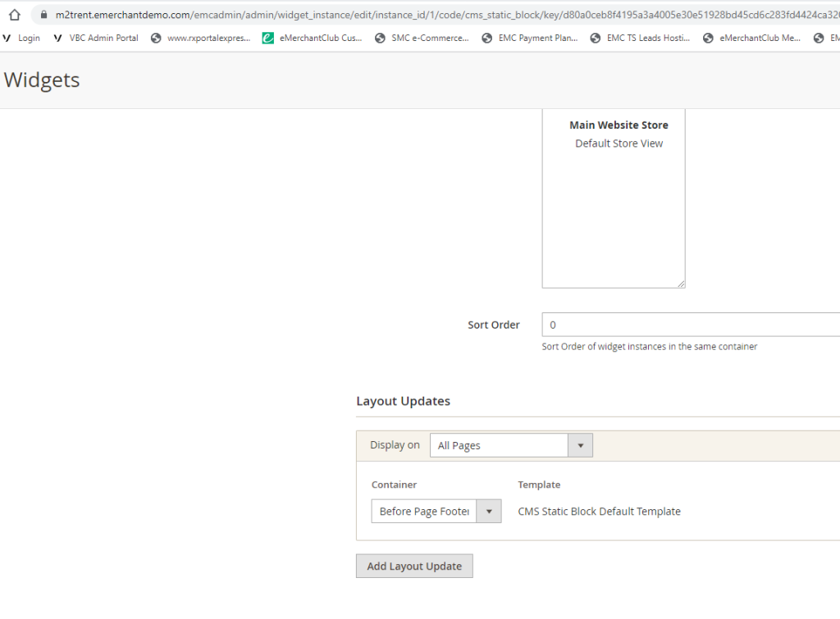
Task: Open the EMC Payment Plan bookmark
Action: coord(530,38)
